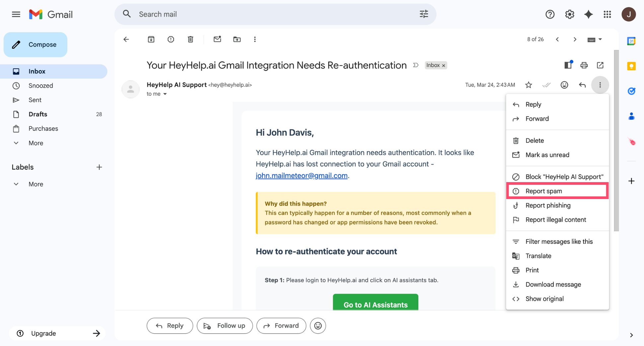Viewport: 644px width, 346px height.
Task: Select Block "HeyHelp AI Support"
Action: [557, 177]
